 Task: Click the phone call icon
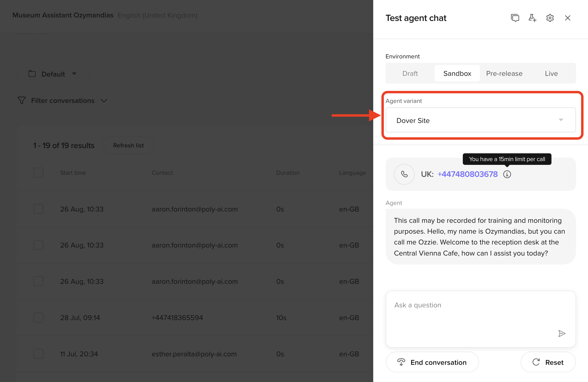[x=404, y=174]
